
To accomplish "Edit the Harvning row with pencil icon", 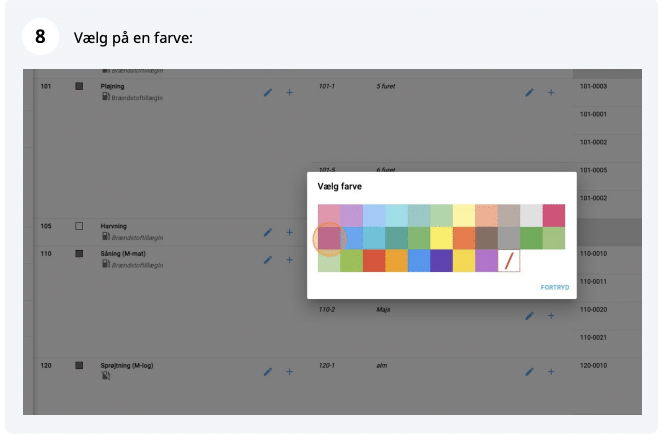I will 267,232.
